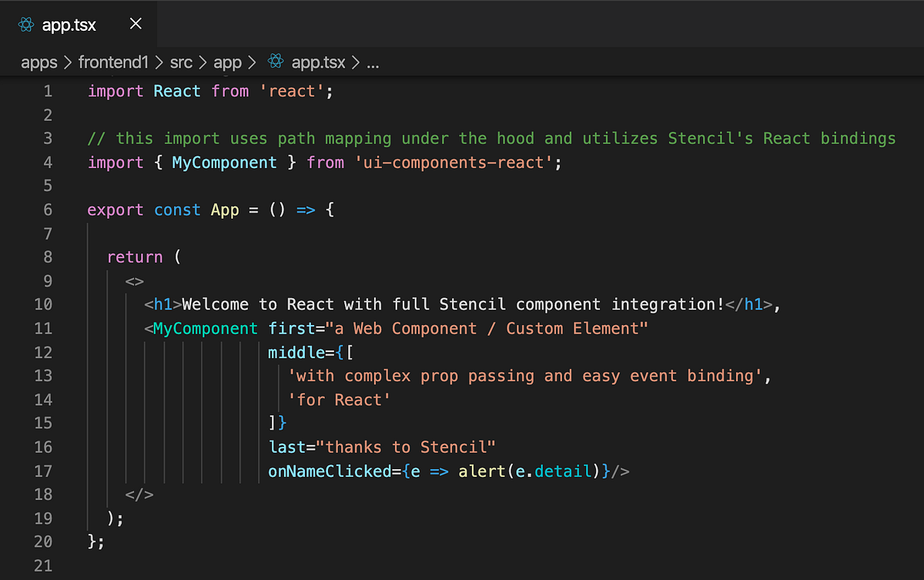Click the MyComponent import name on line 4
The width and height of the screenshot is (924, 580).
pos(224,163)
